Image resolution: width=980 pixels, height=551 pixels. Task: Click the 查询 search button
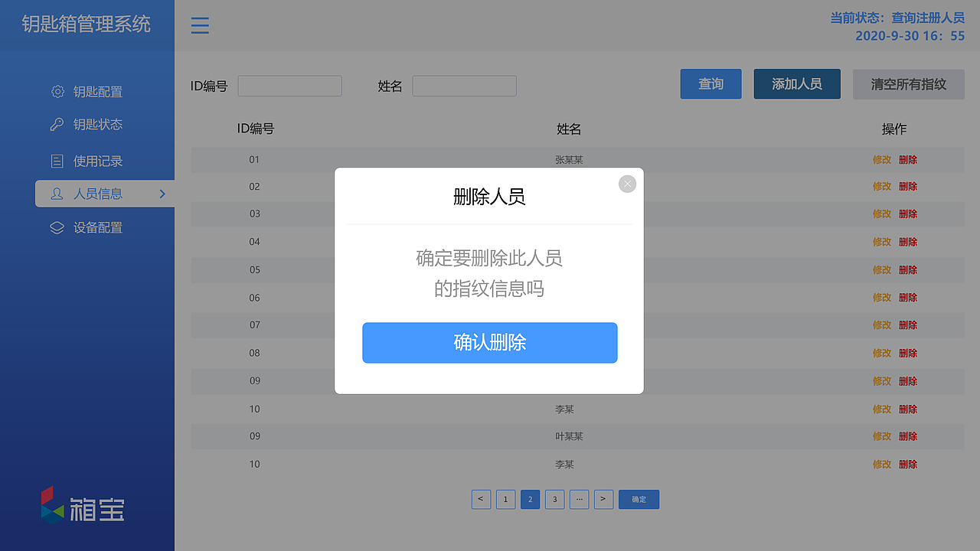[x=710, y=83]
